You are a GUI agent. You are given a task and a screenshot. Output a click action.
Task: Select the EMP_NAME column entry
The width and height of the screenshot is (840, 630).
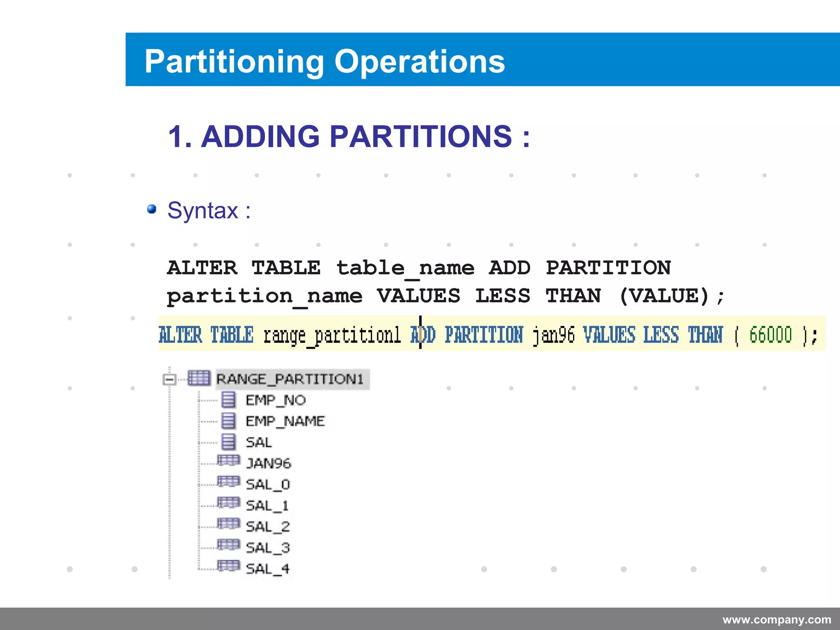(285, 421)
